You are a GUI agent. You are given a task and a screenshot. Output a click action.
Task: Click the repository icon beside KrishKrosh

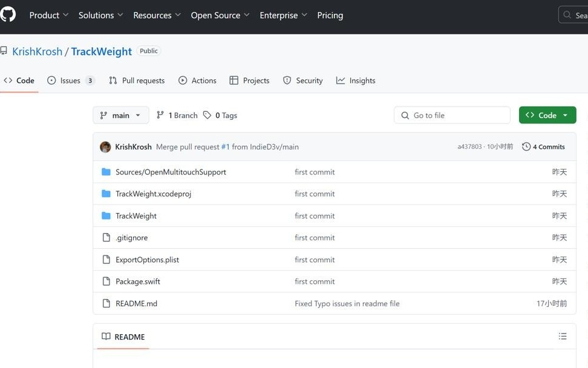coord(4,50)
